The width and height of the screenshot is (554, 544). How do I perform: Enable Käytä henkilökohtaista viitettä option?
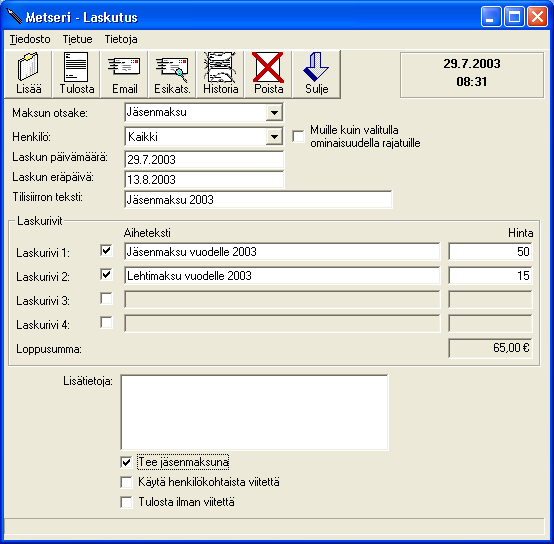(x=126, y=482)
